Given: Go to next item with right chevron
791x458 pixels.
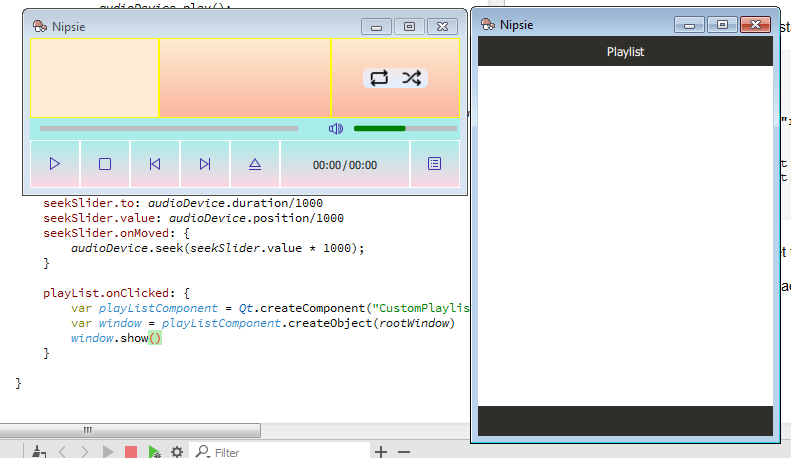Looking at the screenshot, I should 85,451.
